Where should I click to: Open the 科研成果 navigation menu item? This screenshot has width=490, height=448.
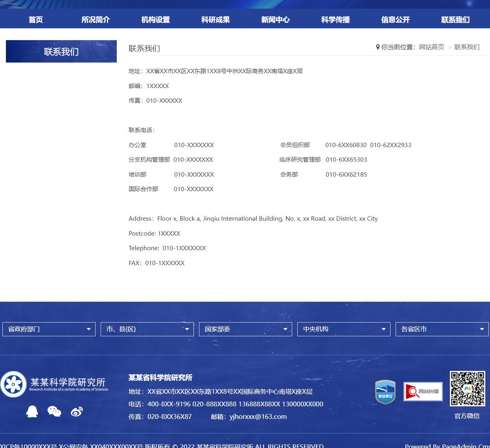tap(216, 20)
